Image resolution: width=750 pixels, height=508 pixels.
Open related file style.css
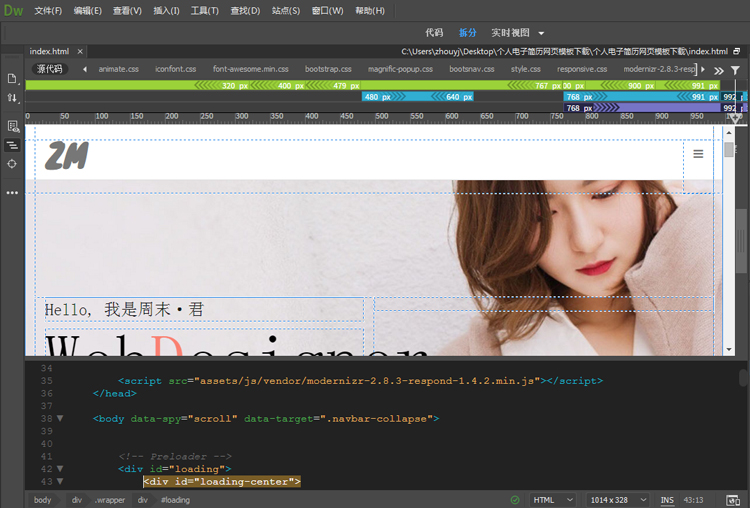(x=526, y=69)
